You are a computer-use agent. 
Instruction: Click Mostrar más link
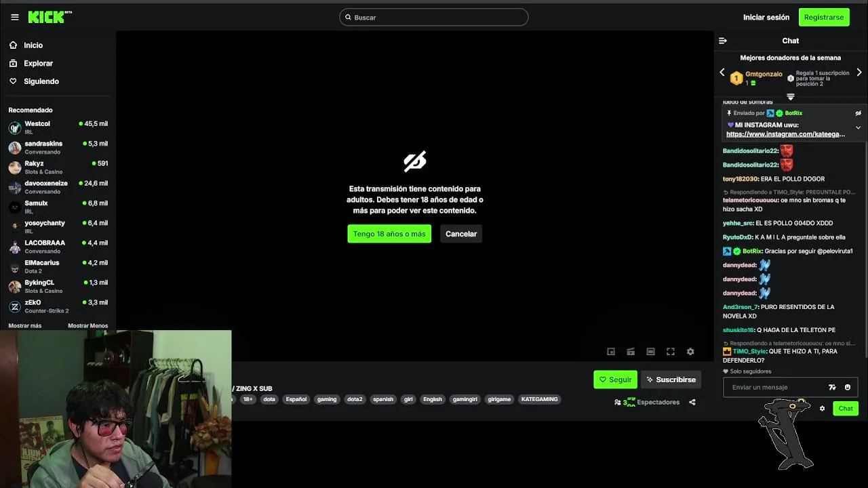pyautogui.click(x=25, y=326)
